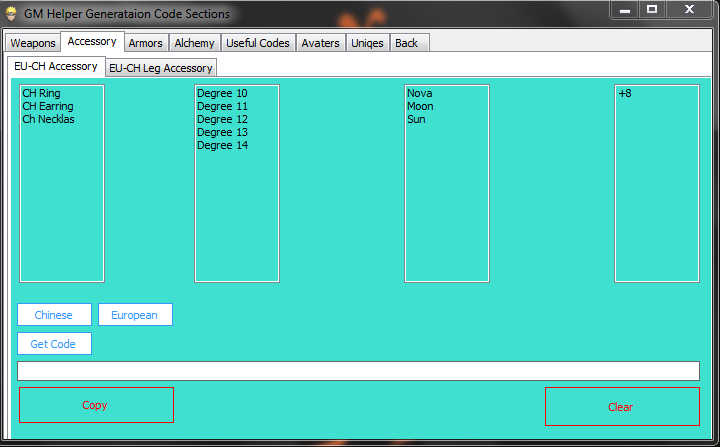This screenshot has width=720, height=447.
Task: Pick Degree 14 from the list
Action: (222, 146)
